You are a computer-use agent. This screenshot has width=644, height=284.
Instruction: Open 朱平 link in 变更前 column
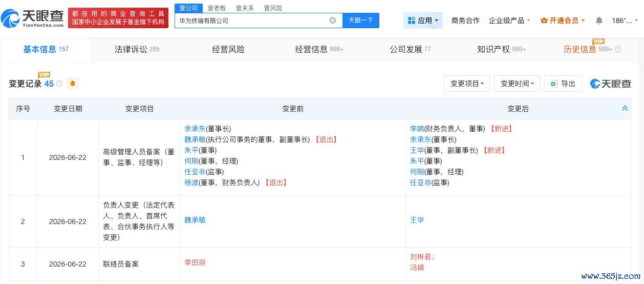coord(191,150)
